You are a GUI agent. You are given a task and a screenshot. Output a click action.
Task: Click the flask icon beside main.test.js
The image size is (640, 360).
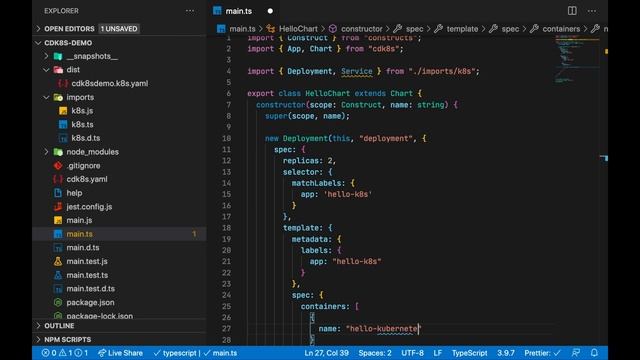coord(58,261)
